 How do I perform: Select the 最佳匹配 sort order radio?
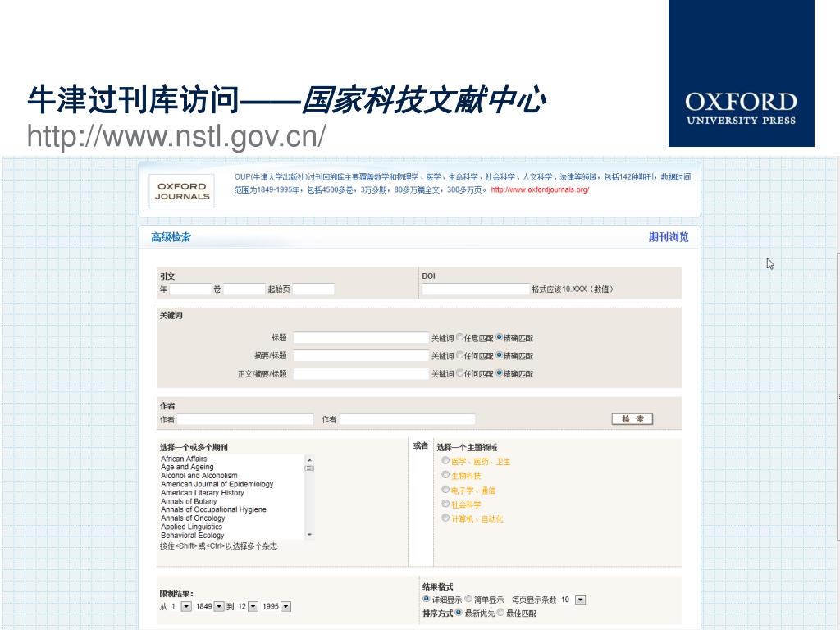click(500, 612)
